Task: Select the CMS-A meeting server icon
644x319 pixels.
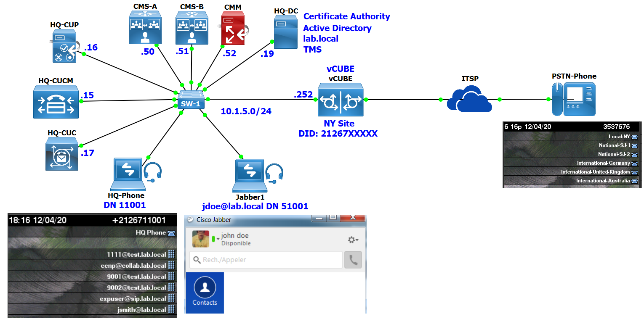Action: [145, 28]
